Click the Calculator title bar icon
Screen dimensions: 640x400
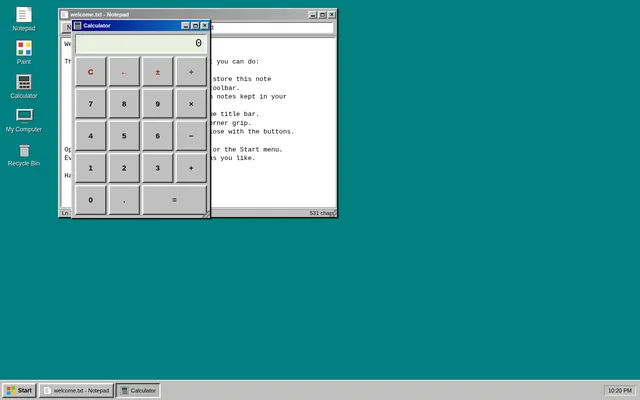(78, 26)
